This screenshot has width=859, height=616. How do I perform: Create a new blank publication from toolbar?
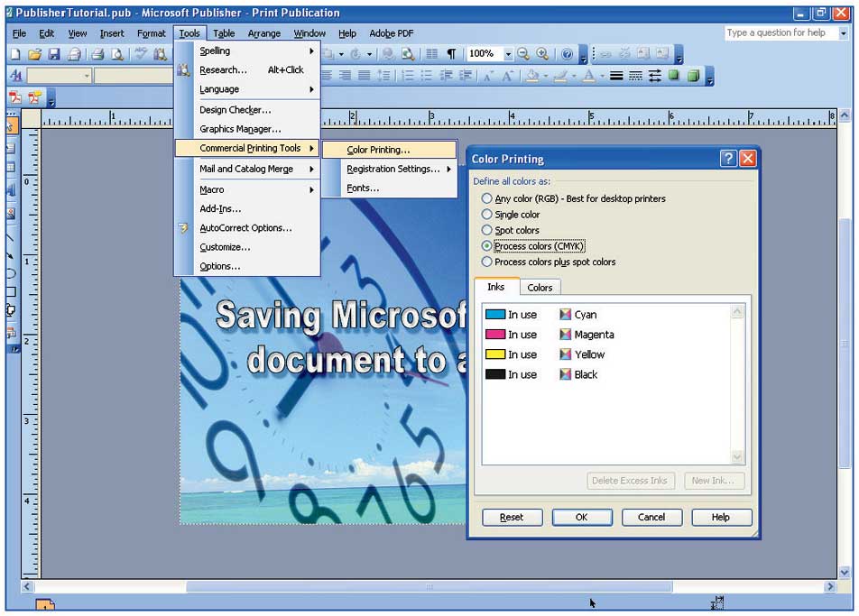click(x=16, y=53)
